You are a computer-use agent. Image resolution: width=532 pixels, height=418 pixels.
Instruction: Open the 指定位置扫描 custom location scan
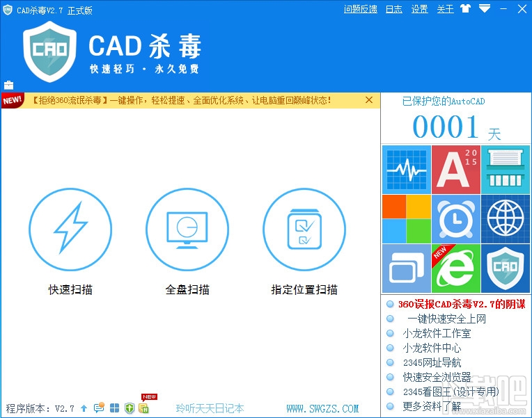pyautogui.click(x=304, y=230)
